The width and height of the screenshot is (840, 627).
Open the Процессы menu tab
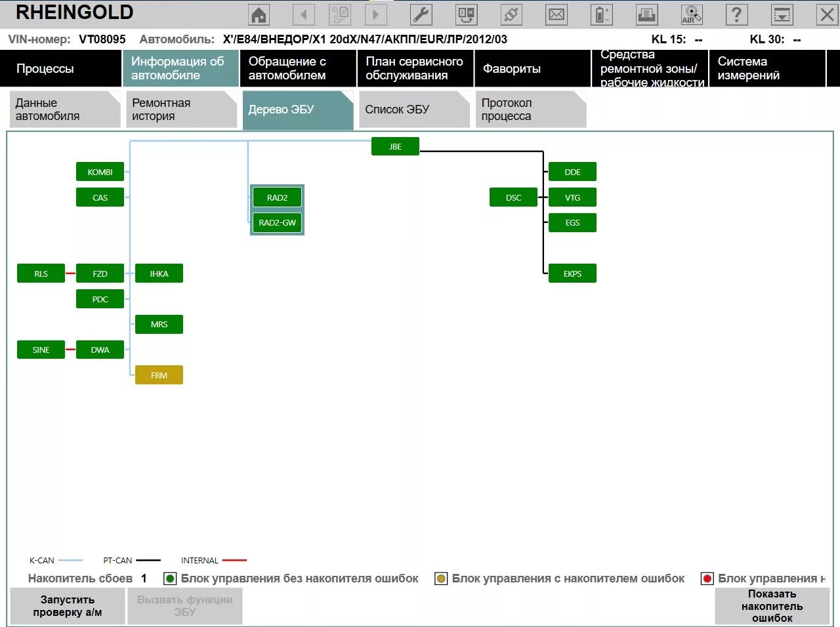pos(60,68)
